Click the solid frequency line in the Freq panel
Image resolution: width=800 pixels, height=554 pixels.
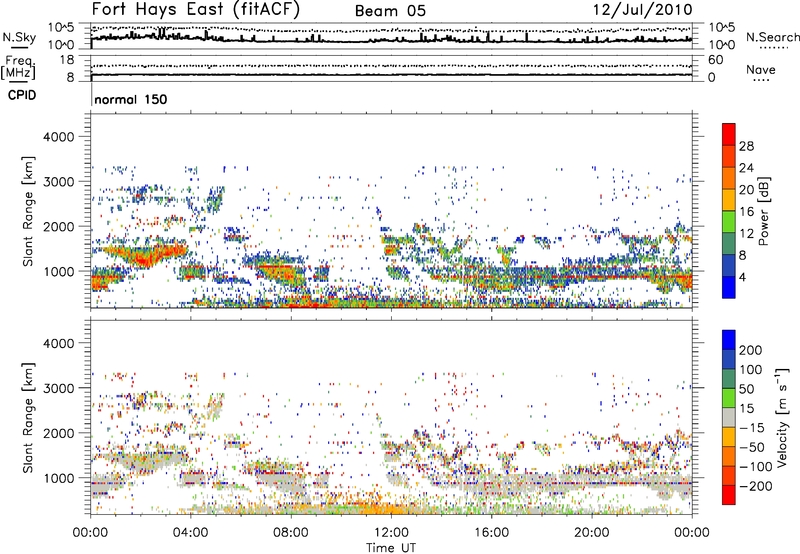click(391, 75)
